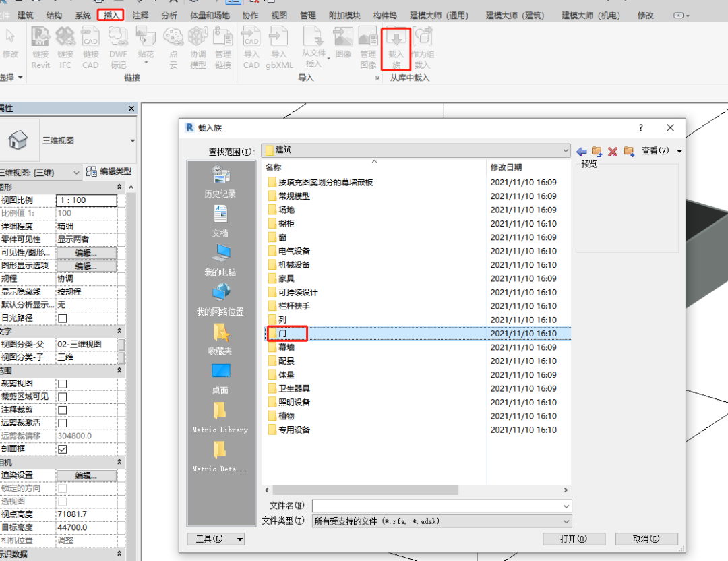Open History (历史记录) in places sidebar
Image resolution: width=728 pixels, height=561 pixels.
point(220,181)
